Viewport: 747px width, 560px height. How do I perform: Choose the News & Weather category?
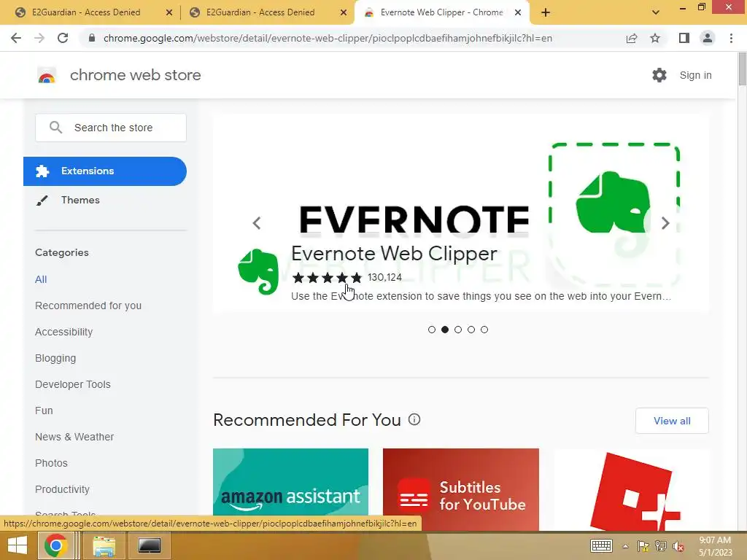[74, 437]
